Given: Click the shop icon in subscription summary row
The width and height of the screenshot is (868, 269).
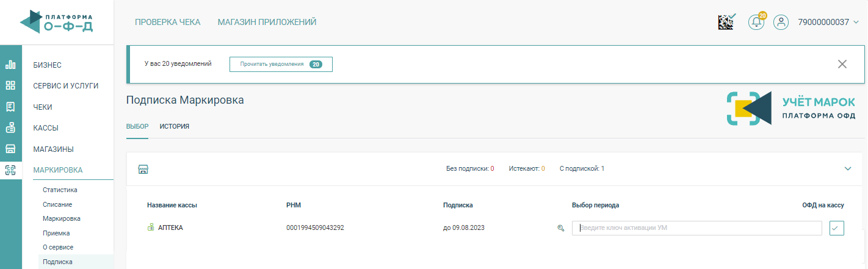Looking at the screenshot, I should (143, 169).
